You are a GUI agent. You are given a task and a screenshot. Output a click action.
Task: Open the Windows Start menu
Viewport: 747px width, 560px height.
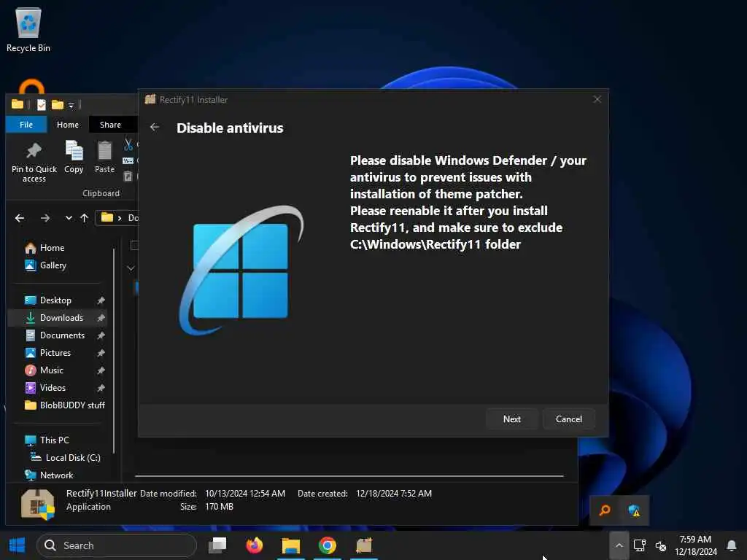click(18, 545)
